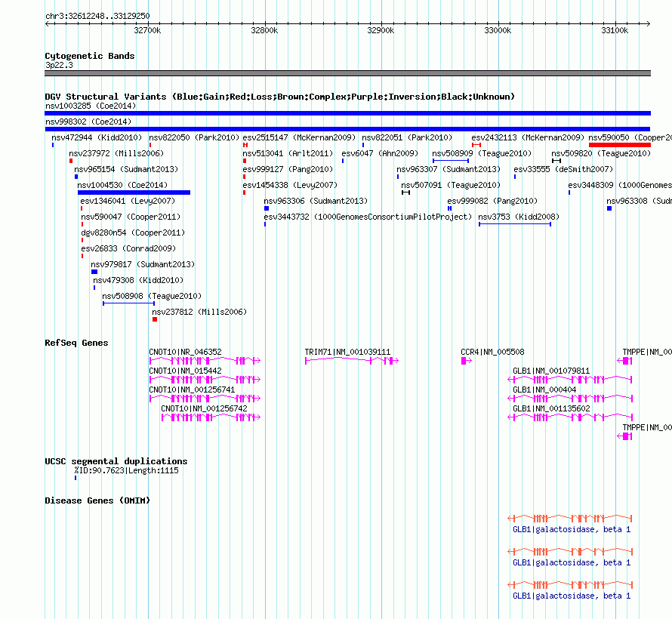This screenshot has height=619, width=672.
Task: Click the UCSC segmental duplications title
Action: point(116,461)
